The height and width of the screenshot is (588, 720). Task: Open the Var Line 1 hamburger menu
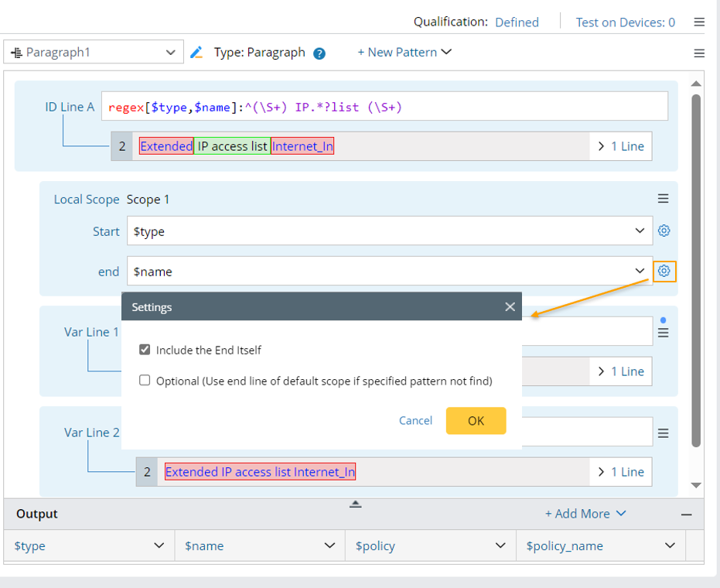663,332
